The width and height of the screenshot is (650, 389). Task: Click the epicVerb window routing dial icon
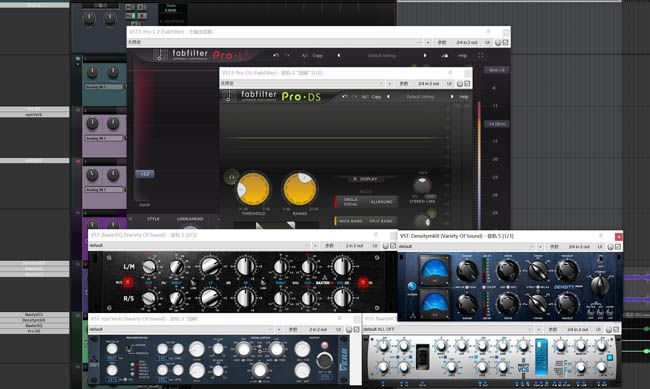click(349, 329)
